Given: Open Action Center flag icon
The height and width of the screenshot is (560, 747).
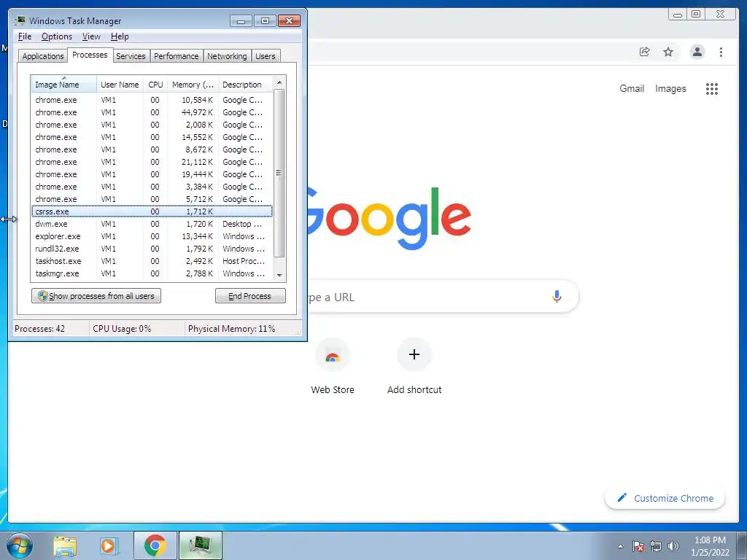Looking at the screenshot, I should point(638,546).
